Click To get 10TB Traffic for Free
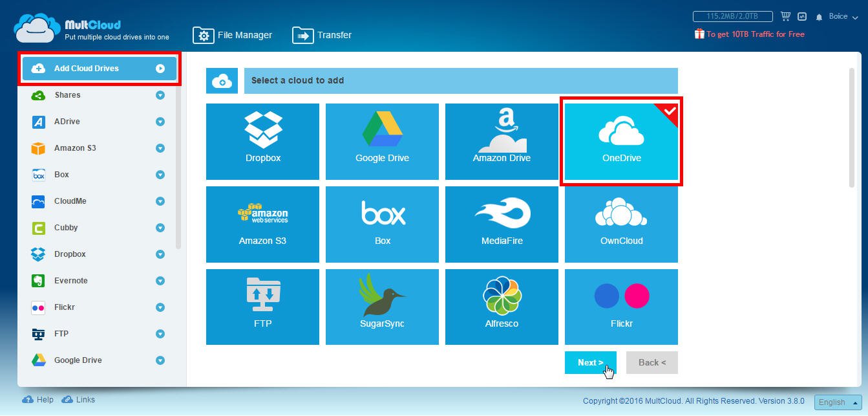The height and width of the screenshot is (416, 868). click(755, 34)
